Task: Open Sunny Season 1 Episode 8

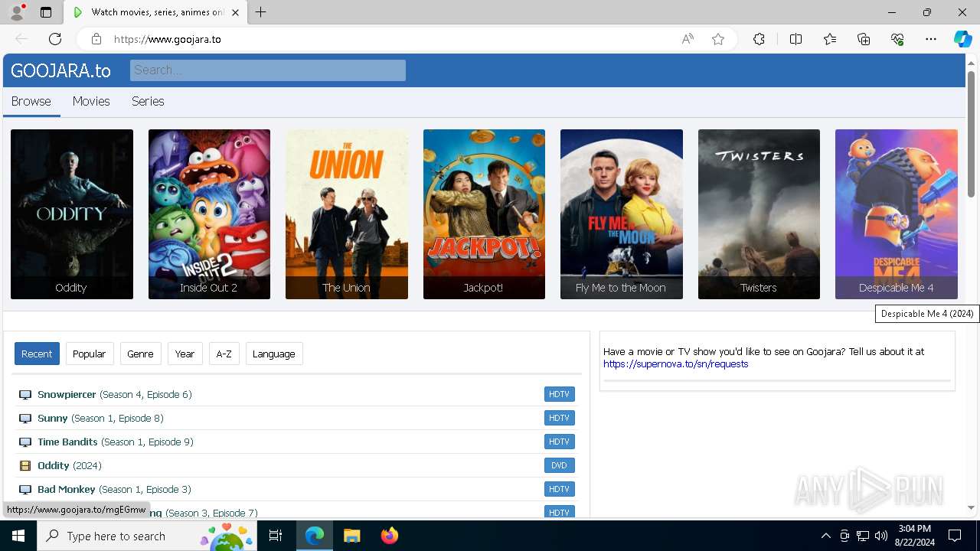Action: pyautogui.click(x=100, y=418)
